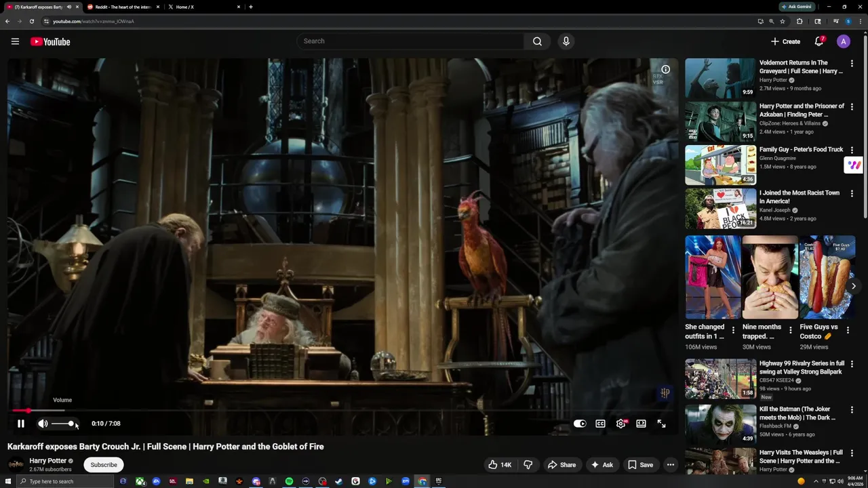Switch to the Reddit tab
868x488 pixels.
click(122, 7)
